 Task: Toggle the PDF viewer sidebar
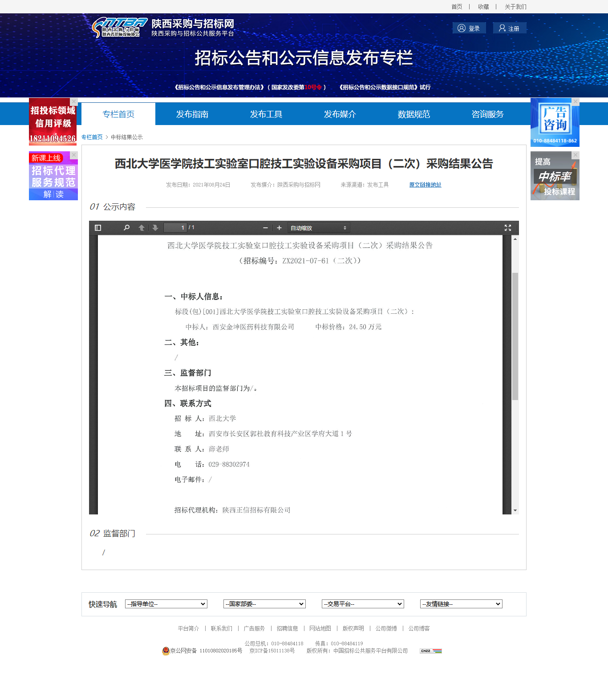tap(98, 228)
